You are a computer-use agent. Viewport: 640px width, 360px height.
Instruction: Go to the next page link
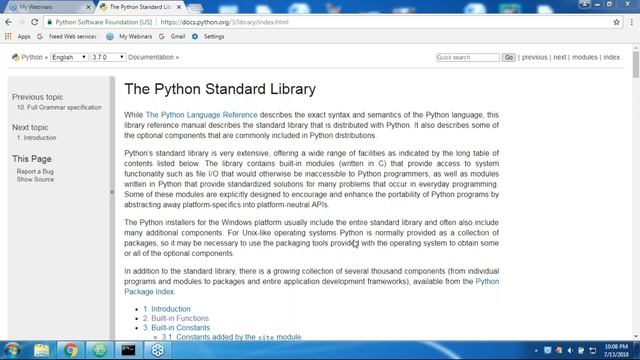[x=560, y=57]
